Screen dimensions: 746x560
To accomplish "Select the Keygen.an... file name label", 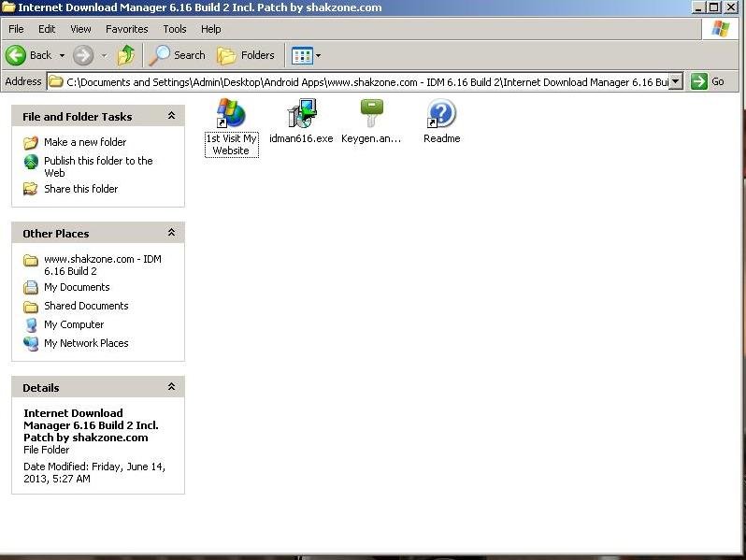I will tap(371, 138).
